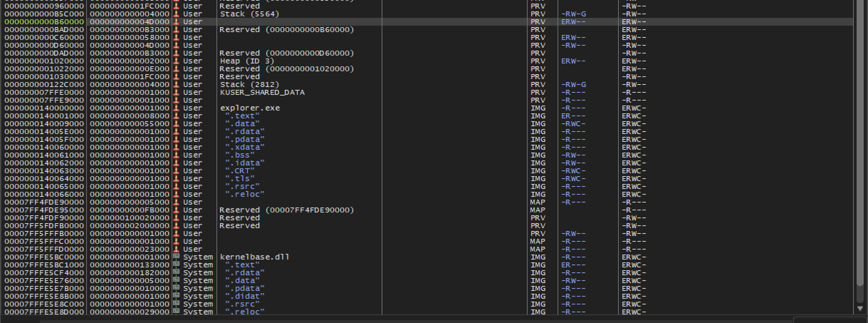The width and height of the screenshot is (868, 323).
Task: Select the Stack (2812) region
Action: (250, 84)
